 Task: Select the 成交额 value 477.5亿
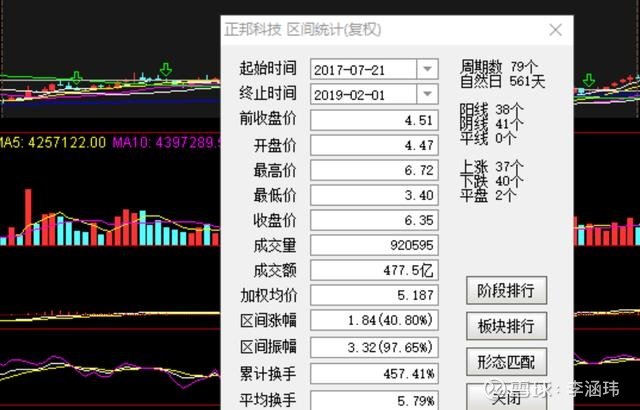coord(374,270)
